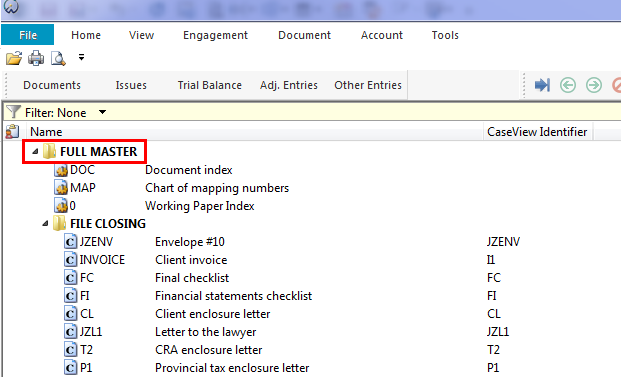Click the funnel filter icon
The image size is (621, 377).
click(x=13, y=112)
